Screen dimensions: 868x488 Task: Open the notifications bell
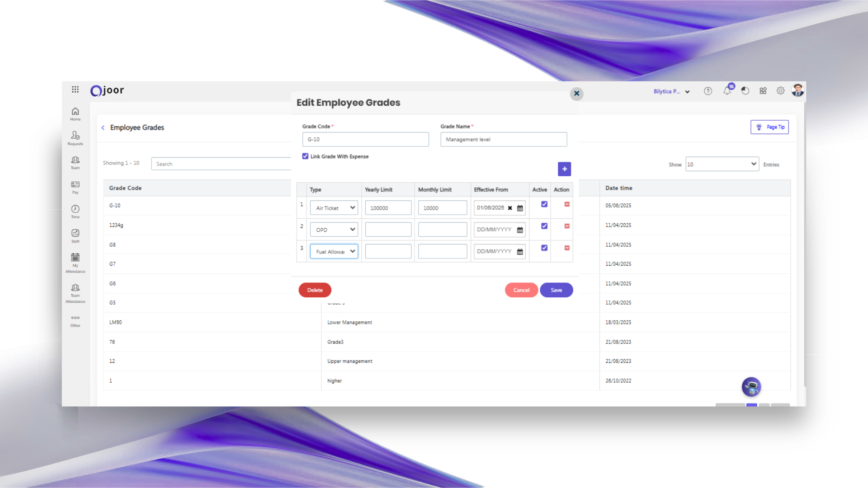(727, 91)
